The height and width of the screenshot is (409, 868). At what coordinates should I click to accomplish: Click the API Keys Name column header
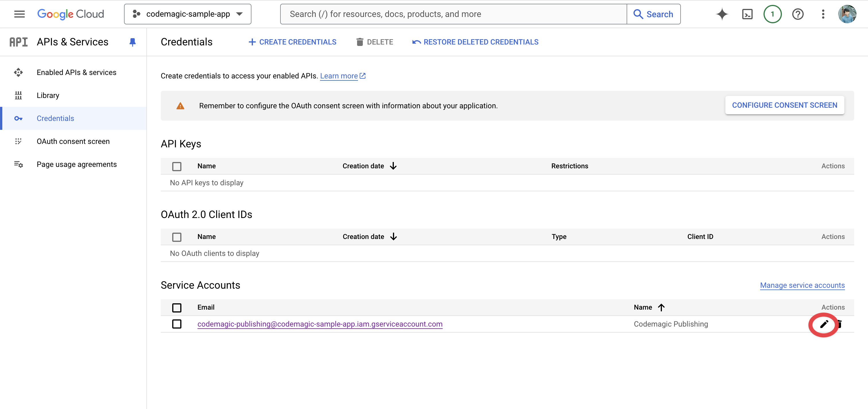(207, 166)
